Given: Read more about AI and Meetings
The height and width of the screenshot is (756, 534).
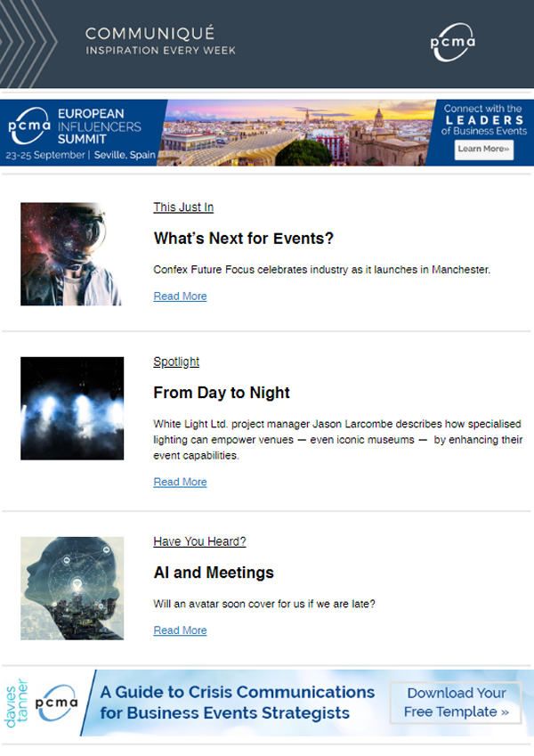Looking at the screenshot, I should [x=180, y=630].
